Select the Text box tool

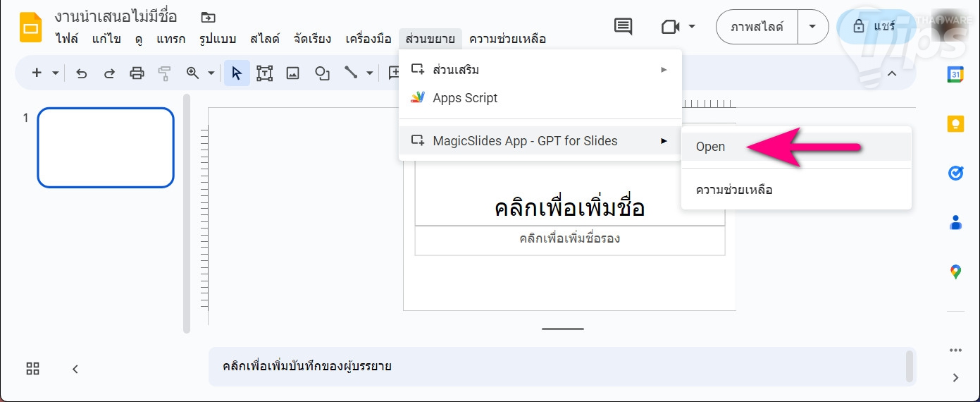(264, 73)
